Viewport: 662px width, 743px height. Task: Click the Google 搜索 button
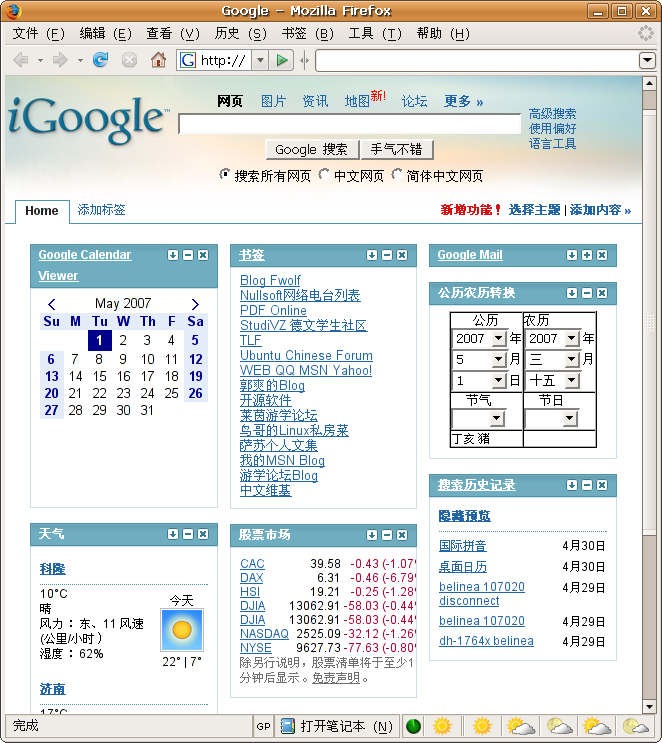tap(311, 150)
